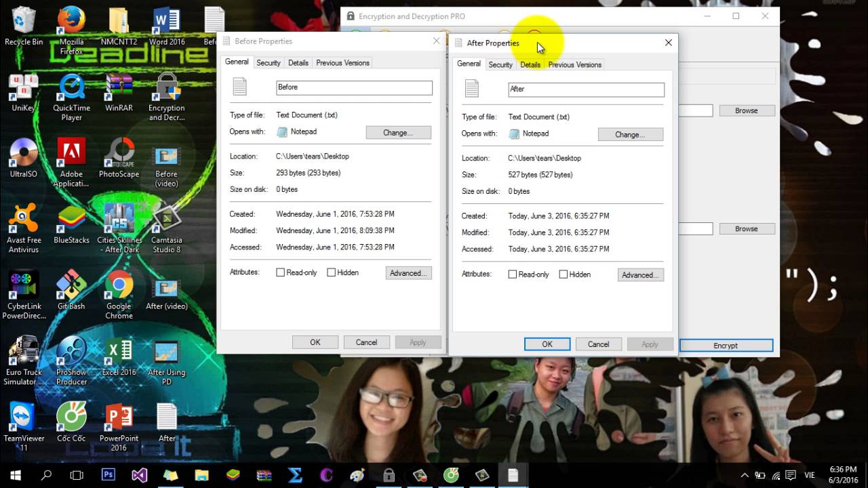The image size is (868, 488).
Task: Select the Git Bash desktop icon
Action: [x=71, y=291]
